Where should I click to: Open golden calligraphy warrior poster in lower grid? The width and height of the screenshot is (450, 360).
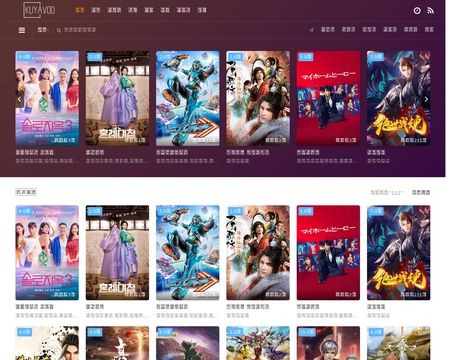[399, 253]
